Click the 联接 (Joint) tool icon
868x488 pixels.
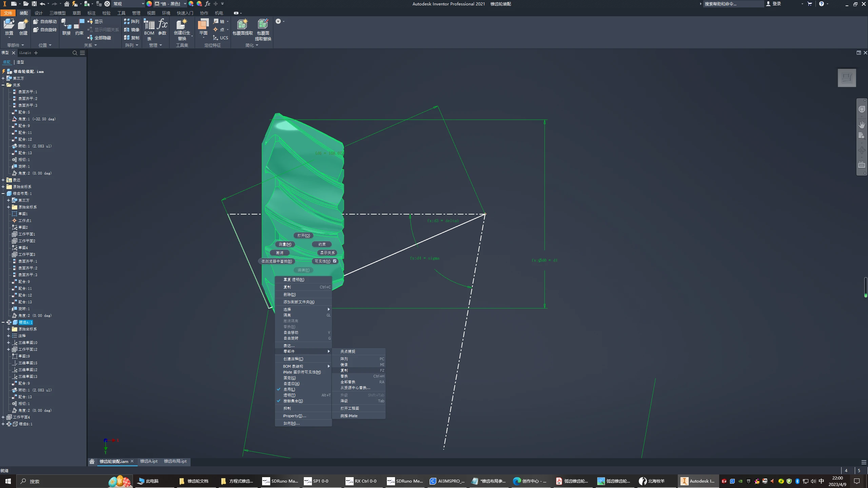click(66, 24)
